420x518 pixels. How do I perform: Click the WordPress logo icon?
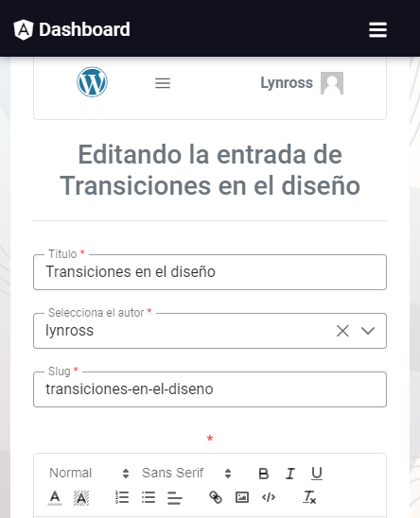tap(93, 82)
